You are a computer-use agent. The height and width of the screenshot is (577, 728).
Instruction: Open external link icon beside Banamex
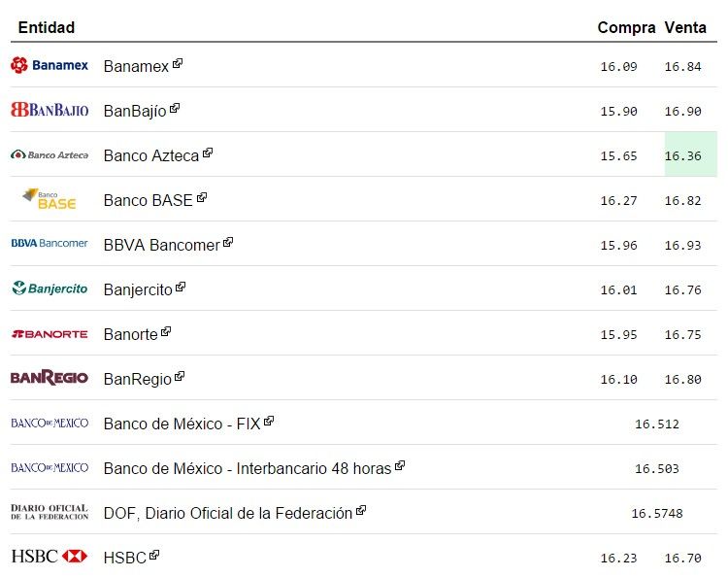pos(178,64)
